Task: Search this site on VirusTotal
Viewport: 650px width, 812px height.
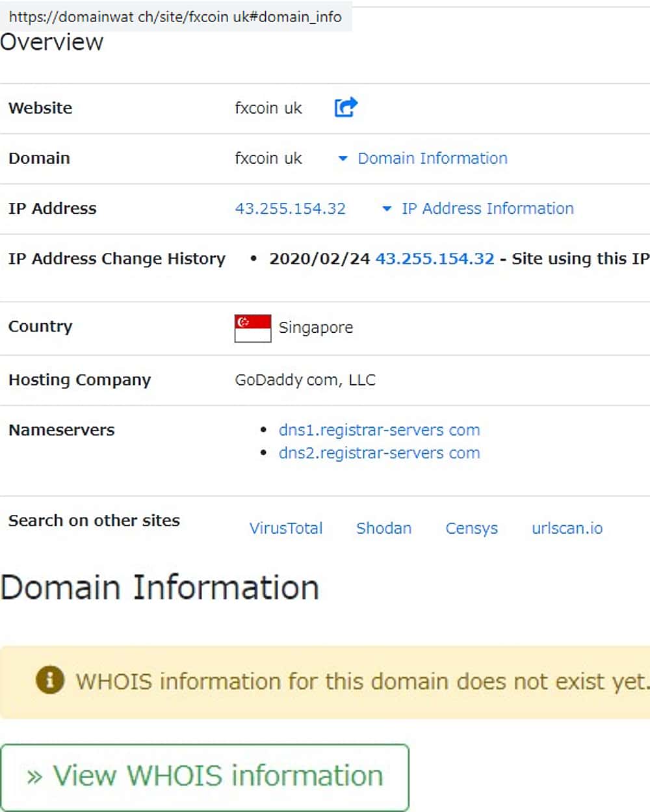Action: click(286, 529)
